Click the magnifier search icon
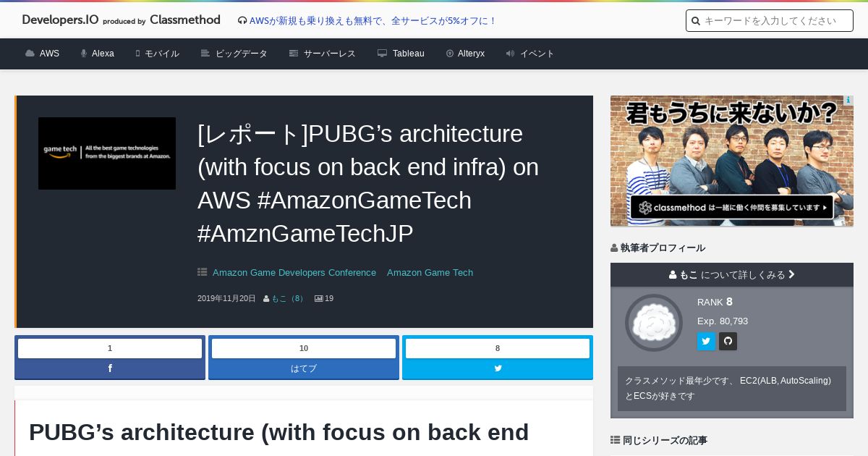Image resolution: width=868 pixels, height=456 pixels. point(696,21)
